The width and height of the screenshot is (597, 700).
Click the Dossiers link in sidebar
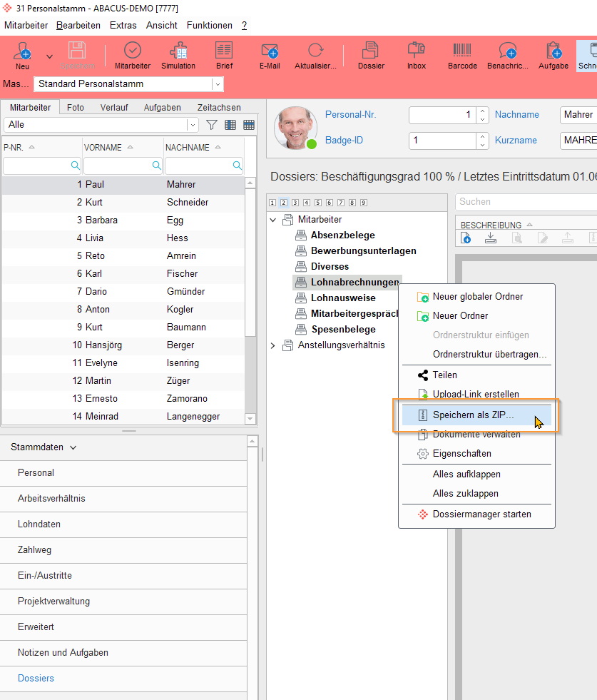(36, 678)
